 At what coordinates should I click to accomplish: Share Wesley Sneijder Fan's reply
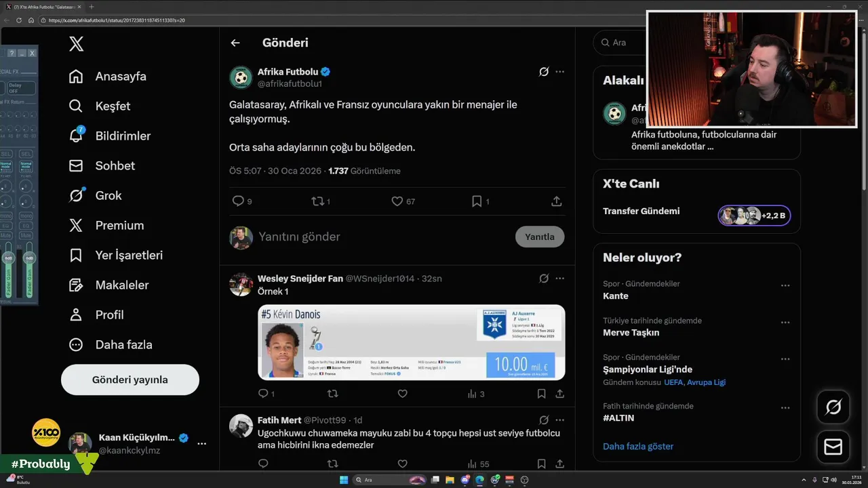559,393
